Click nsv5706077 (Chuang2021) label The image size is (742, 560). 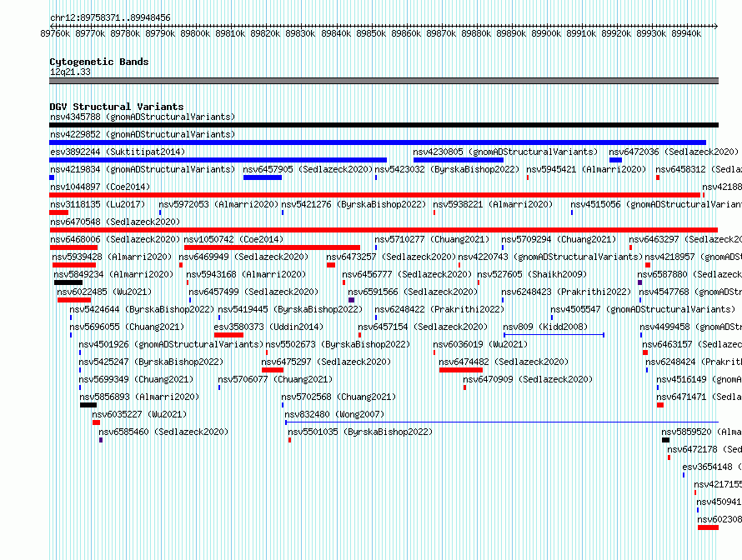[x=275, y=379]
